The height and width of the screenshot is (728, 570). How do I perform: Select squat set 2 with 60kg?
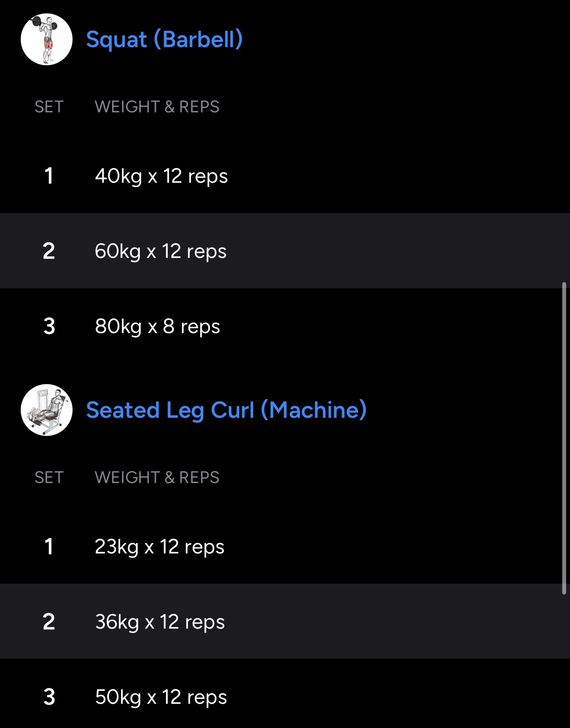pos(160,251)
